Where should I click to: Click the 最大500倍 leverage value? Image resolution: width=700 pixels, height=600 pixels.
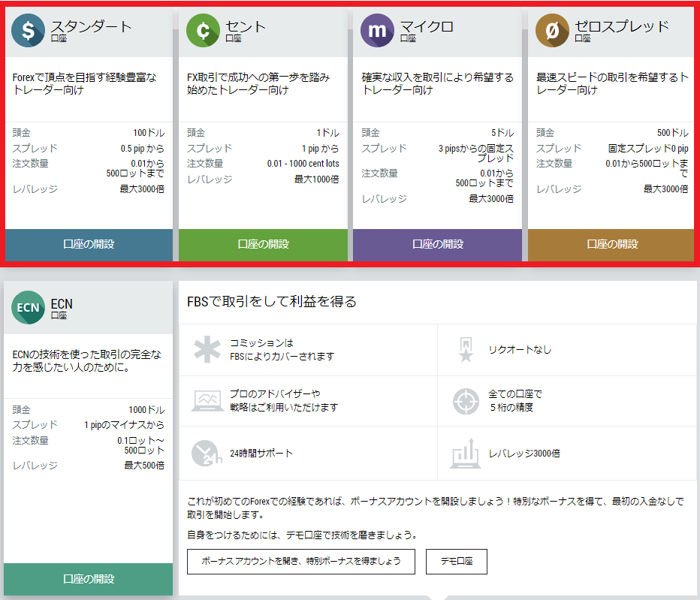tap(144, 466)
